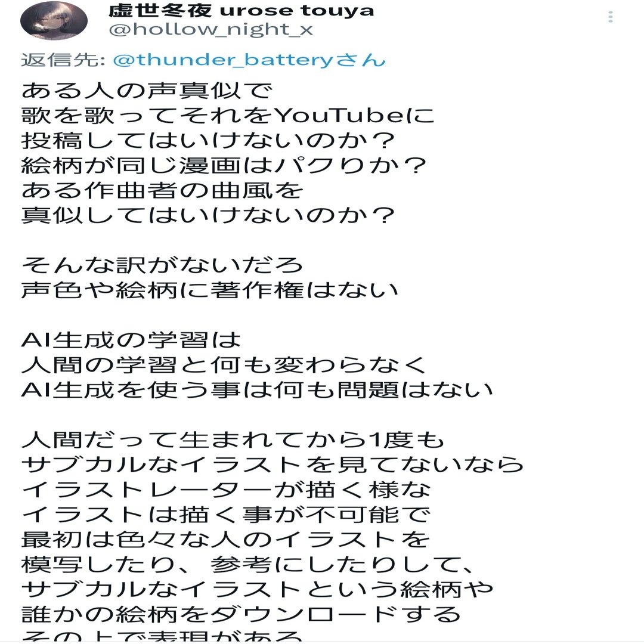This screenshot has width=644, height=644.
Task: Click the line そんな訳がないだろ
Action: pyautogui.click(x=162, y=265)
